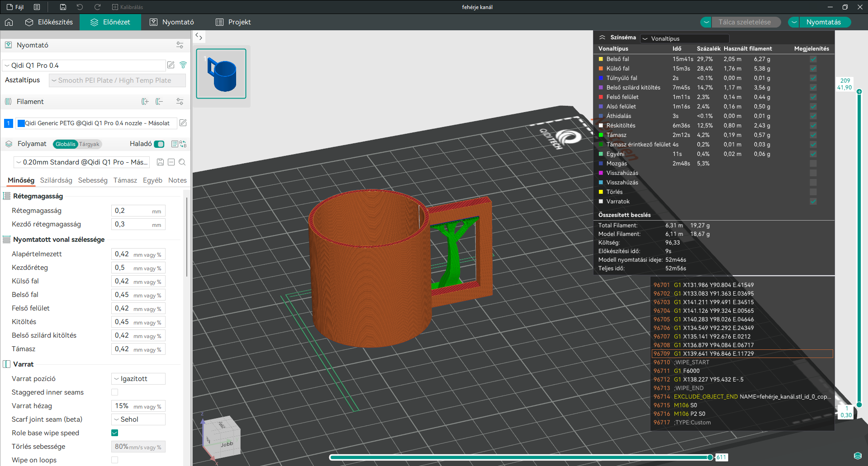The height and width of the screenshot is (466, 868).
Task: Open the Színséma Vonaltípus dropdown
Action: coord(685,38)
